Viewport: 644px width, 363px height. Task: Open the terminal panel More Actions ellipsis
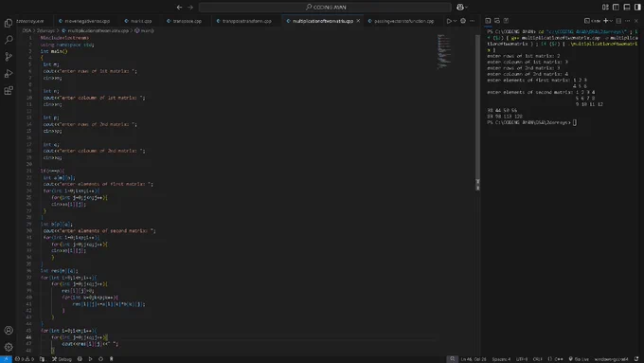(628, 21)
